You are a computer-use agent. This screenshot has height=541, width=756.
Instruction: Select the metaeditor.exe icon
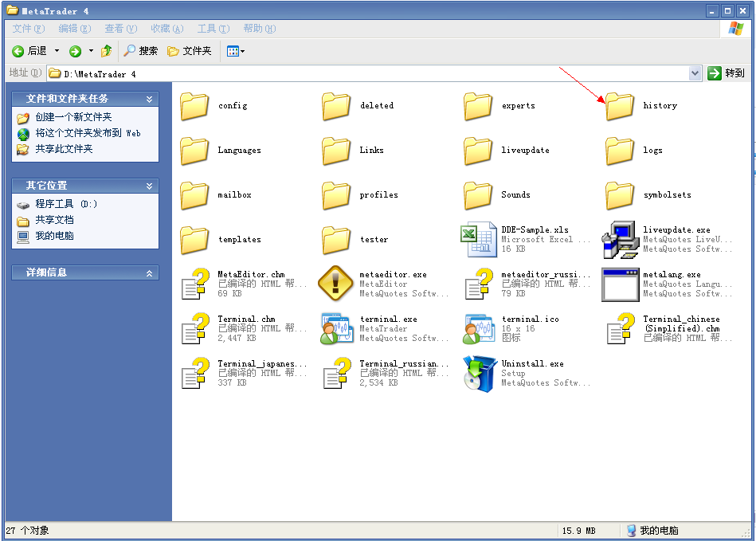point(336,284)
